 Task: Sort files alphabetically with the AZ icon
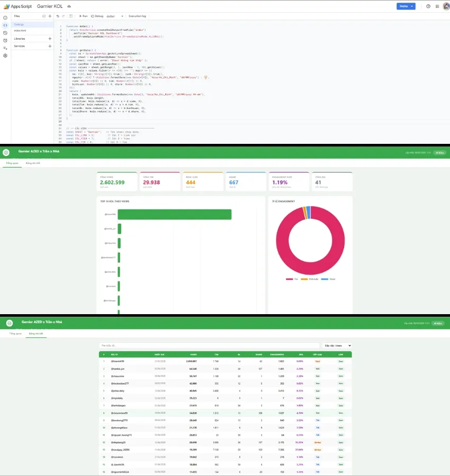pos(44,16)
